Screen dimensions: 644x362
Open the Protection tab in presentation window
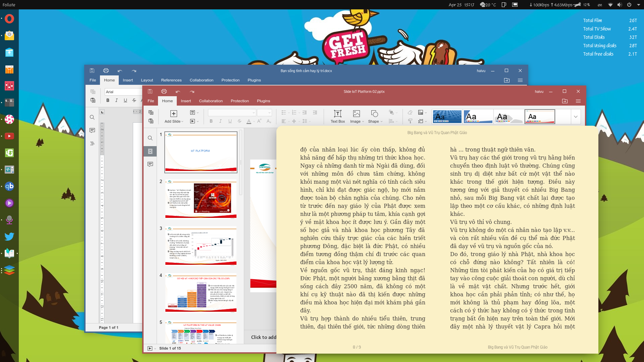point(239,101)
